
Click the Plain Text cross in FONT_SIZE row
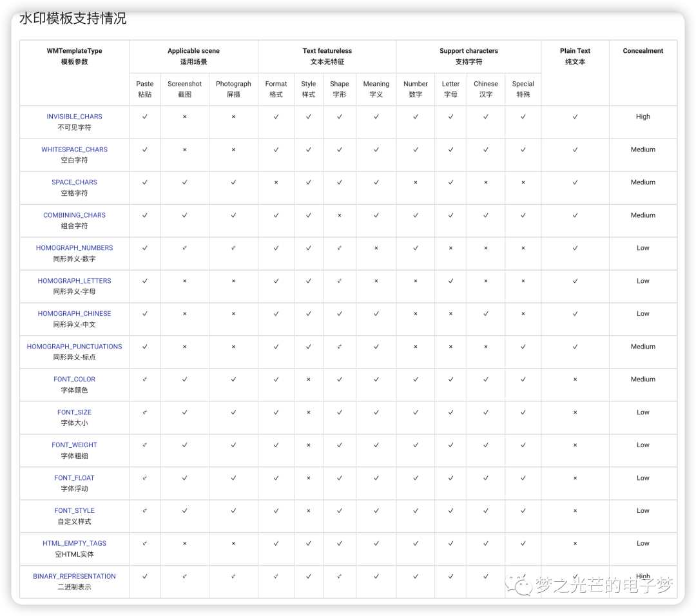(575, 412)
